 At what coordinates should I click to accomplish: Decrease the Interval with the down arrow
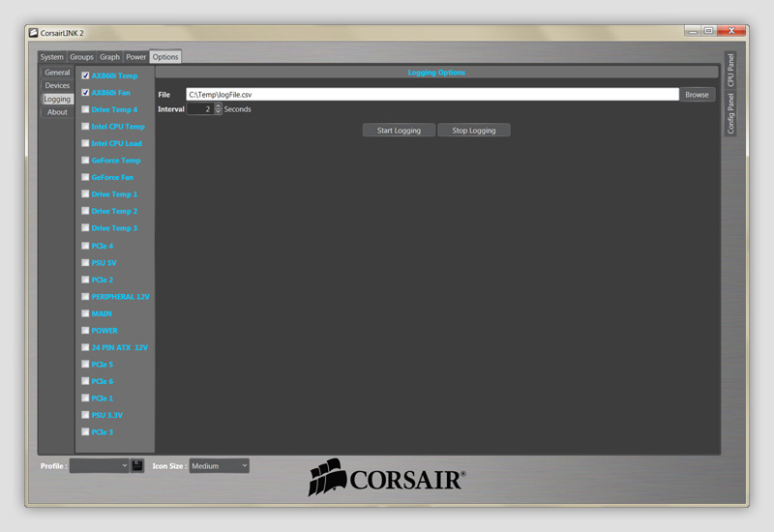pos(219,111)
